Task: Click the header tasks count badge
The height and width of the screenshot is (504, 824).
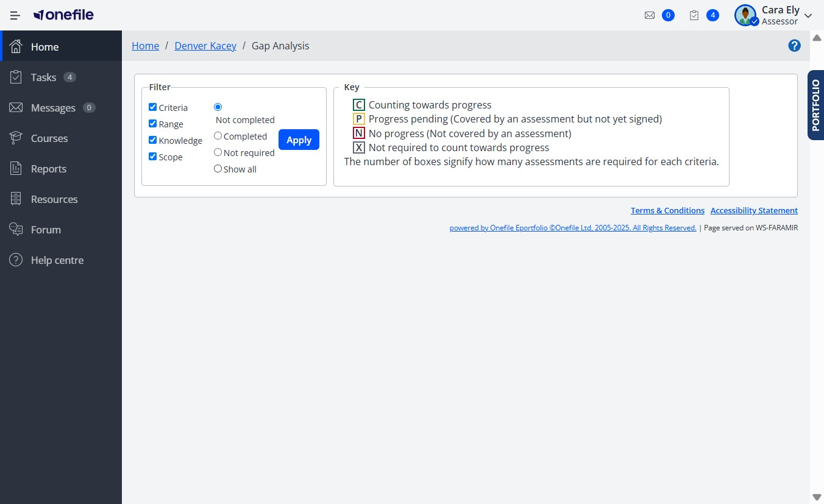Action: [x=712, y=15]
